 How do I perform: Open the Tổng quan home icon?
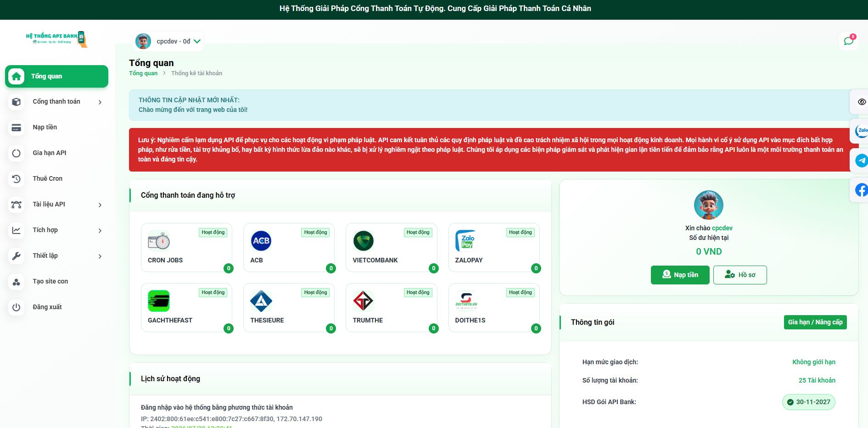[17, 76]
